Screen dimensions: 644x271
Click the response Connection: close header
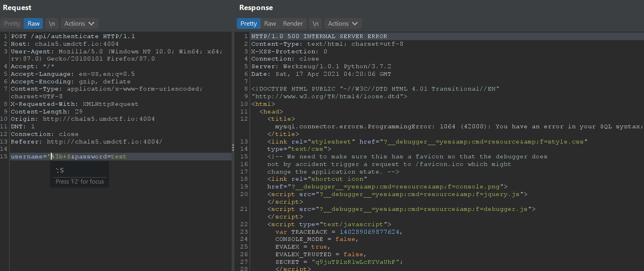(285, 59)
